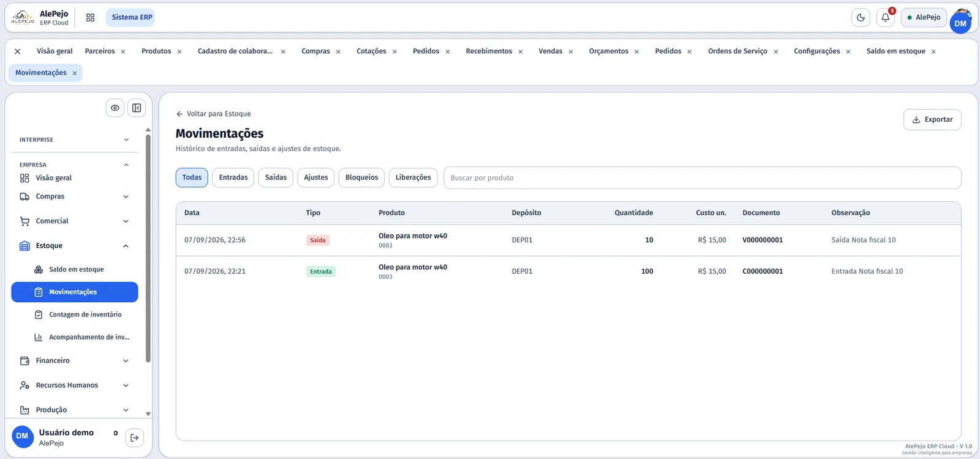Close the Saldo em estoque tab

(x=933, y=51)
